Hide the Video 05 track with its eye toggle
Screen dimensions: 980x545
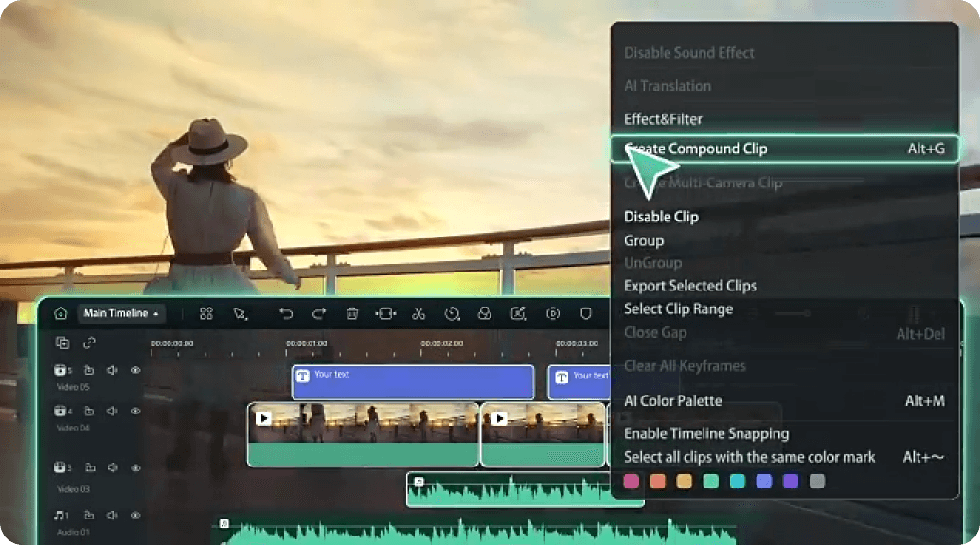tap(135, 371)
